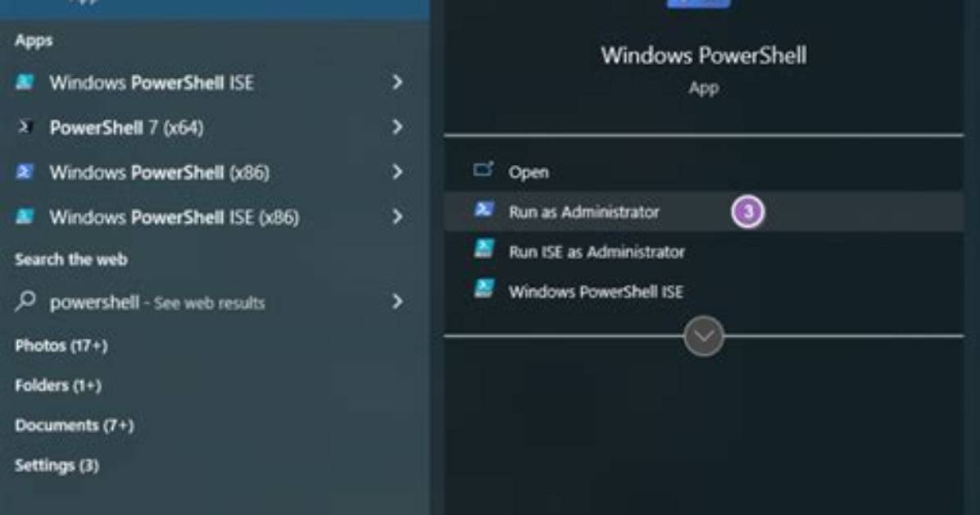Click the Windows PowerShell ISE (x86) app icon
The height and width of the screenshot is (515, 980).
pyautogui.click(x=25, y=217)
